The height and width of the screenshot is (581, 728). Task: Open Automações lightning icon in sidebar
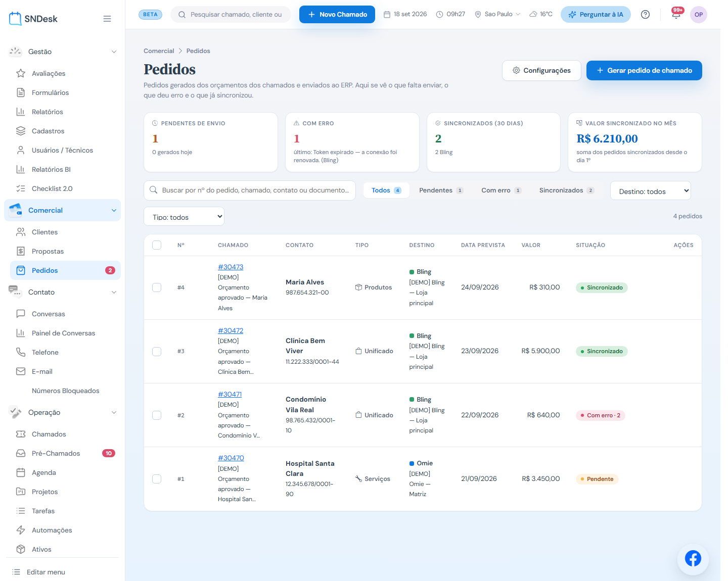pyautogui.click(x=21, y=530)
